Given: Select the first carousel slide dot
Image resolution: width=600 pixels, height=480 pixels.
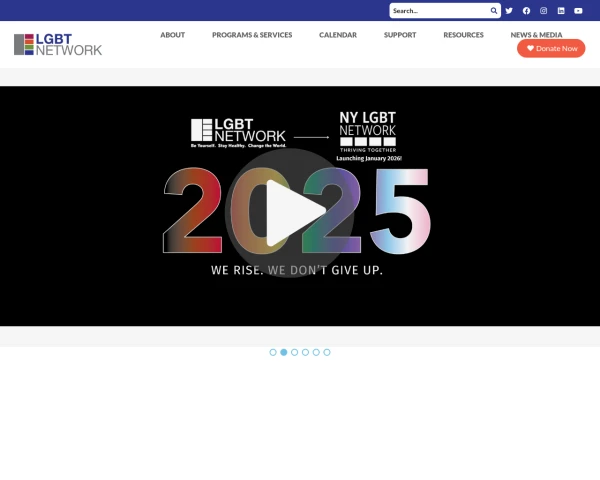Looking at the screenshot, I should click(273, 352).
